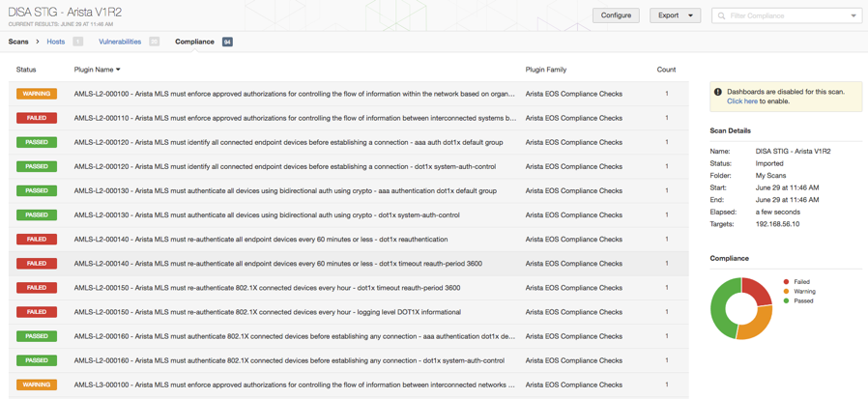868x399 pixels.
Task: Click the red Failed segment of the donut chart
Action: click(x=758, y=290)
